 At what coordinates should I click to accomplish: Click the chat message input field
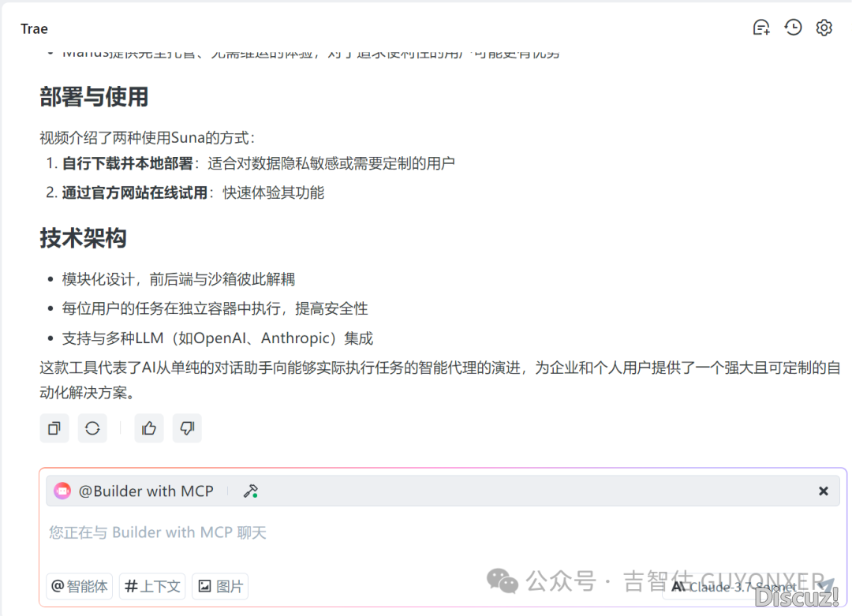(443, 532)
